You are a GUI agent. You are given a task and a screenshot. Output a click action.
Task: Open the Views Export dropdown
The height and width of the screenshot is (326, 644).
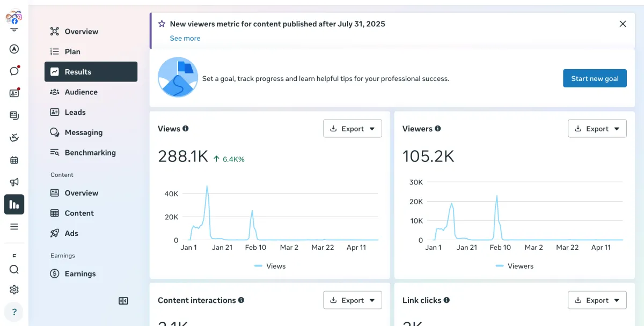tap(353, 129)
